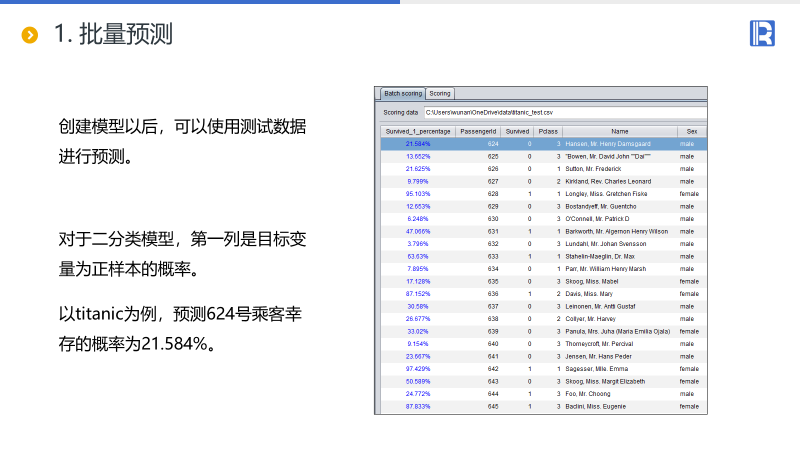This screenshot has height=450, width=800.
Task: Open the Scoring tab
Action: (442, 93)
